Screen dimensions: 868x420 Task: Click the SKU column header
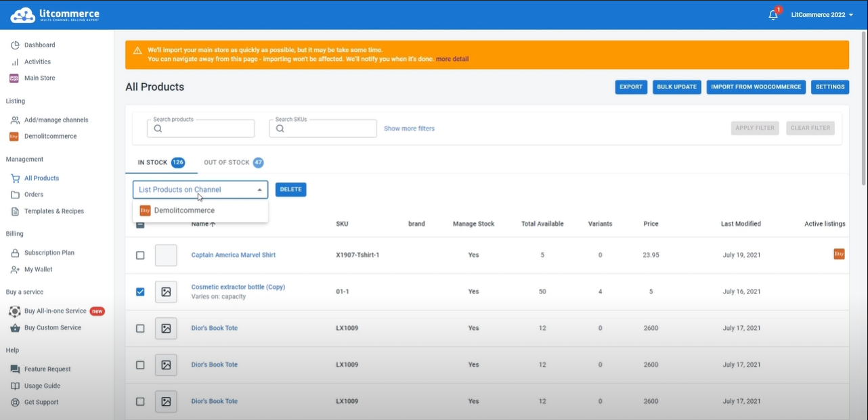tap(342, 224)
